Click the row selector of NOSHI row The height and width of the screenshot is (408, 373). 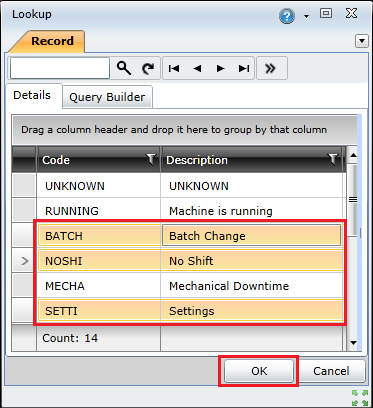tap(24, 261)
